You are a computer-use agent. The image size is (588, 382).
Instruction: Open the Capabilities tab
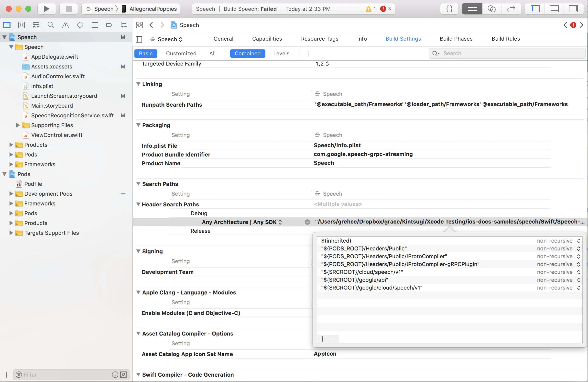267,39
